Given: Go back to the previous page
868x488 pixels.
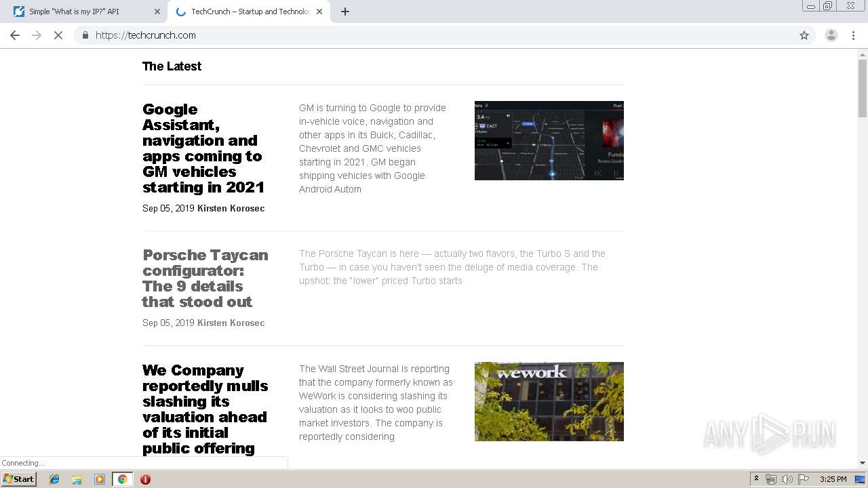Looking at the screenshot, I should tap(15, 35).
